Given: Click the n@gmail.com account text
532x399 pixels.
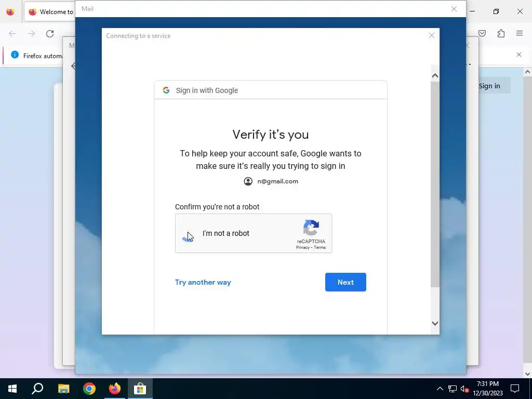Looking at the screenshot, I should [277, 181].
